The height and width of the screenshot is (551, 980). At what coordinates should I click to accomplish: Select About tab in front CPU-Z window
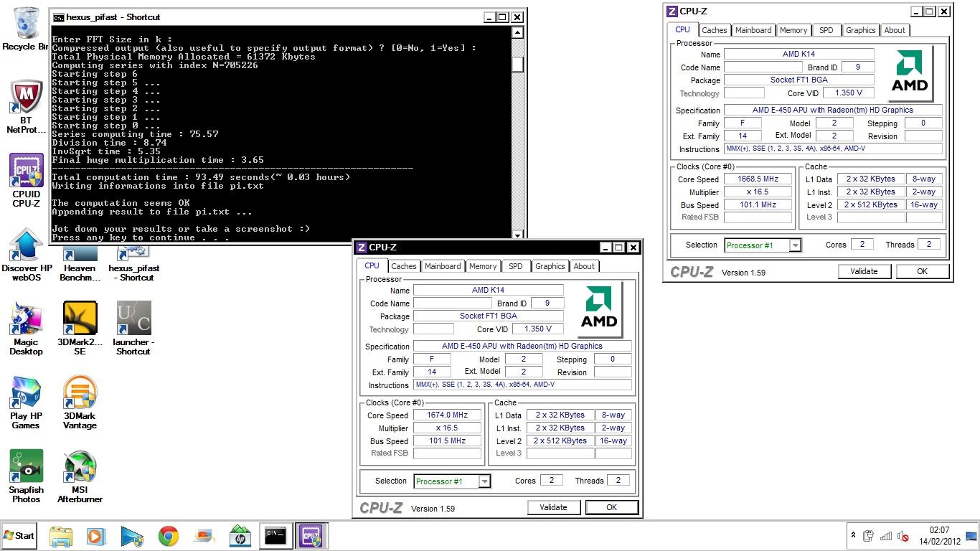[584, 266]
